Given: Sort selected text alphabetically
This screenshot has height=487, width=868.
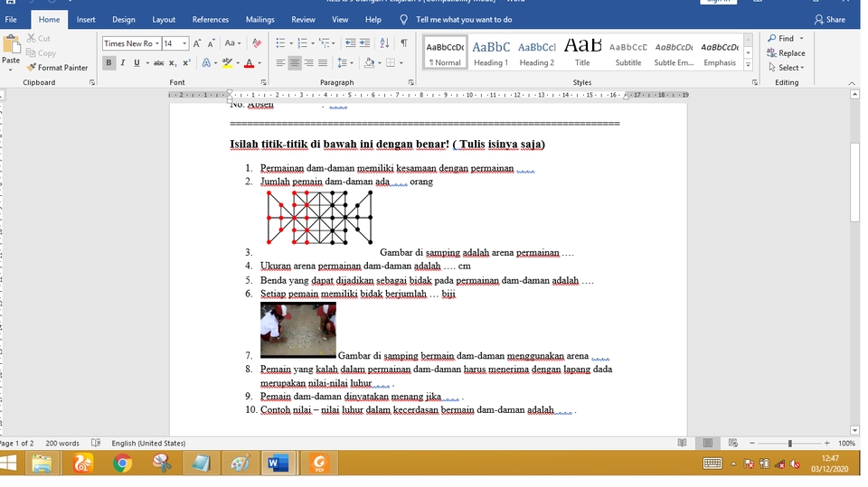Looking at the screenshot, I should 384,43.
